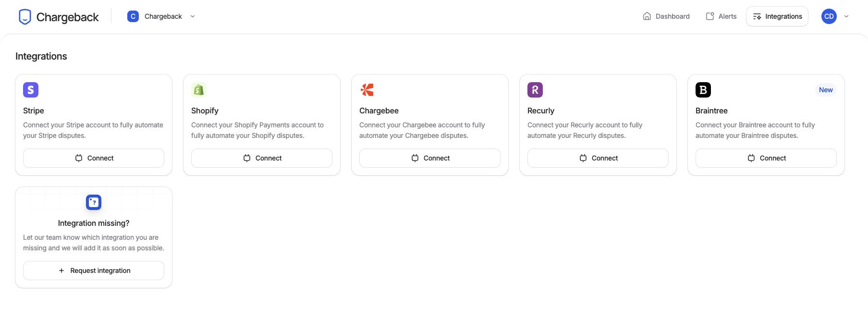The width and height of the screenshot is (868, 321).
Task: Click the Recurly card title
Action: click(541, 111)
